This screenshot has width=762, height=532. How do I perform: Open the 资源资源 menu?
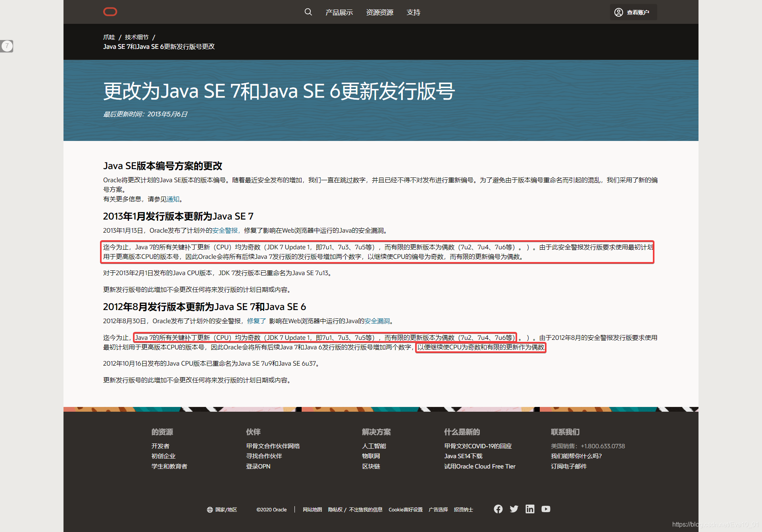[379, 12]
